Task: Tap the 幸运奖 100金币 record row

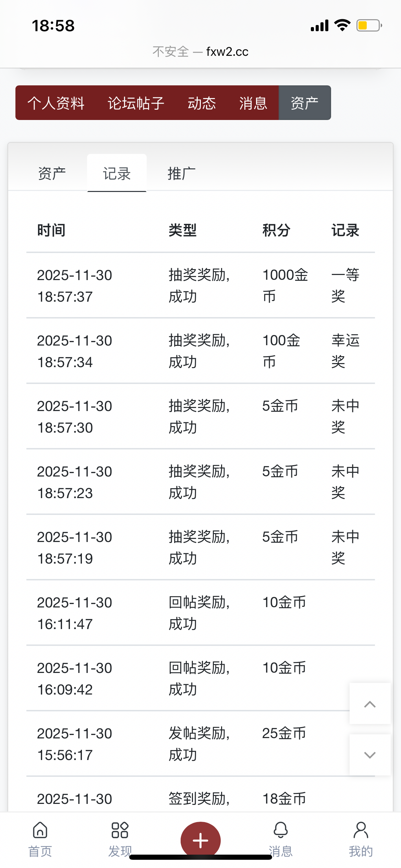Action: 200,351
